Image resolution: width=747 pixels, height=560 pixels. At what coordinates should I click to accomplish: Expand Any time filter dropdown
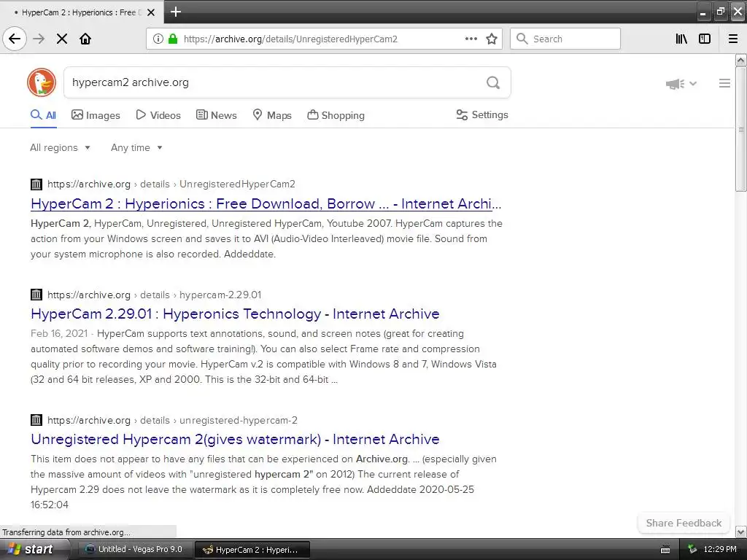point(136,147)
